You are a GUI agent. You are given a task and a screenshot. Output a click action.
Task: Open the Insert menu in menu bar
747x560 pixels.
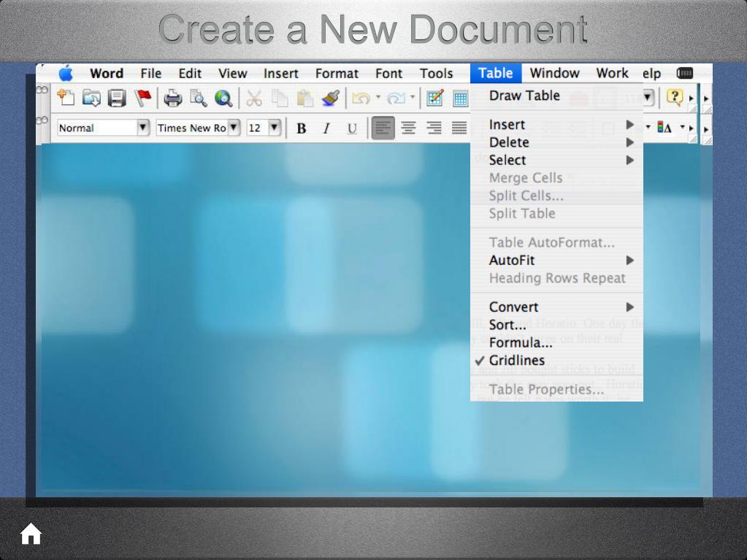pyautogui.click(x=281, y=73)
